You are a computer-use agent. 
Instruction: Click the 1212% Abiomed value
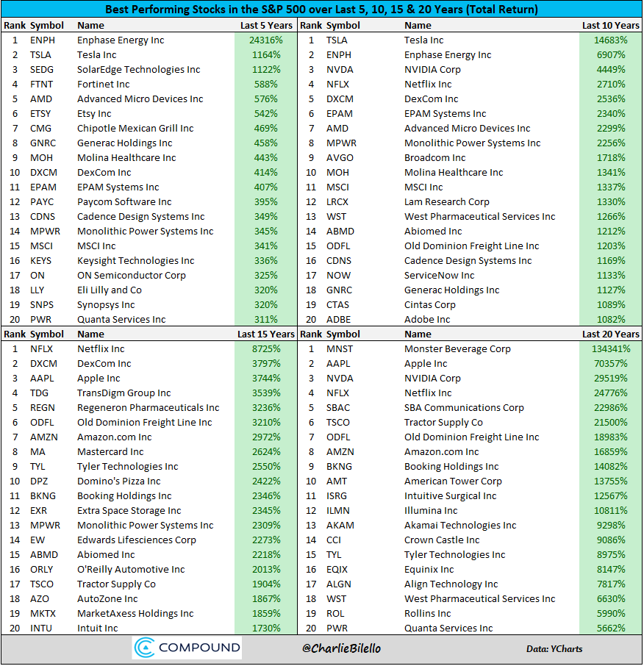610,232
